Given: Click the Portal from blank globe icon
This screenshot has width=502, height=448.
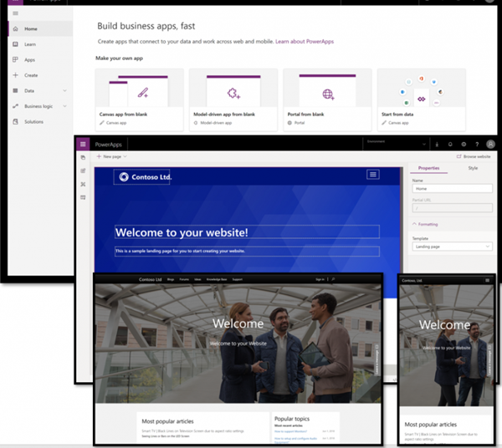Looking at the screenshot, I should [328, 94].
